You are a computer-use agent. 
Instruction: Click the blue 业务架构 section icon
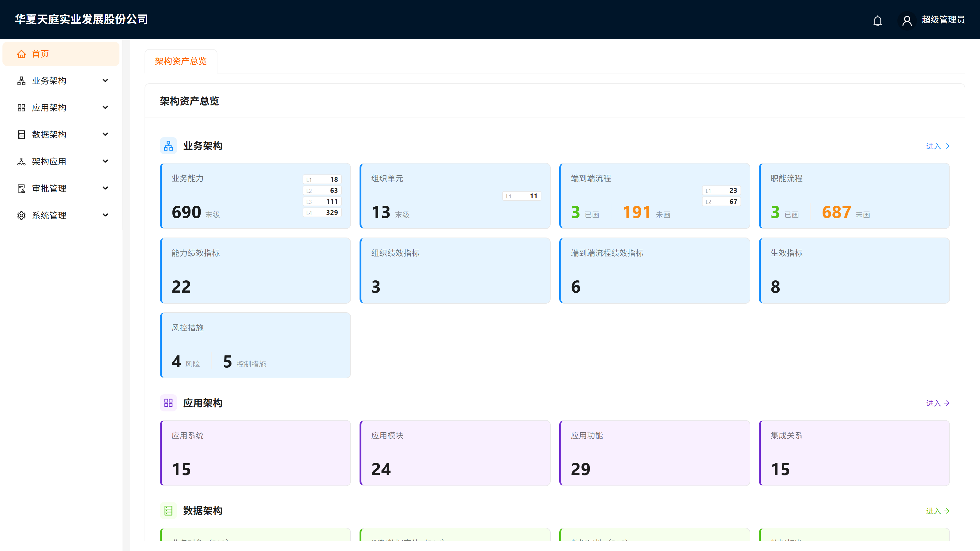point(168,146)
